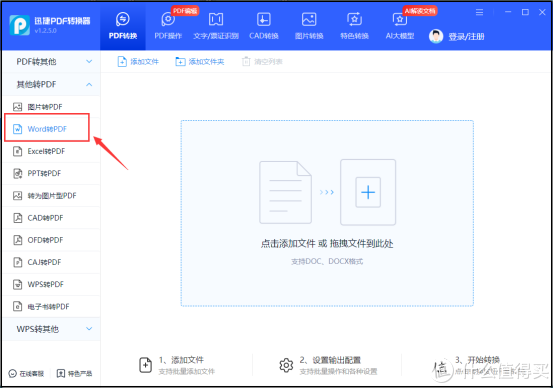Open 特色转换 tab
Image resolution: width=554 pixels, height=388 pixels.
coord(354,26)
